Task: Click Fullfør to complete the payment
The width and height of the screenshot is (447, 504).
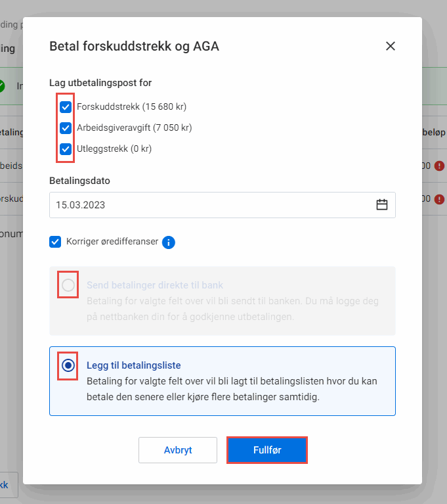Action: coord(266,450)
